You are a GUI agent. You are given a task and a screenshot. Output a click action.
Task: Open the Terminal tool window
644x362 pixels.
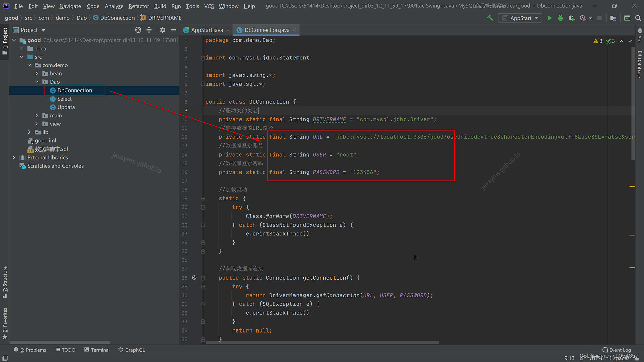97,350
